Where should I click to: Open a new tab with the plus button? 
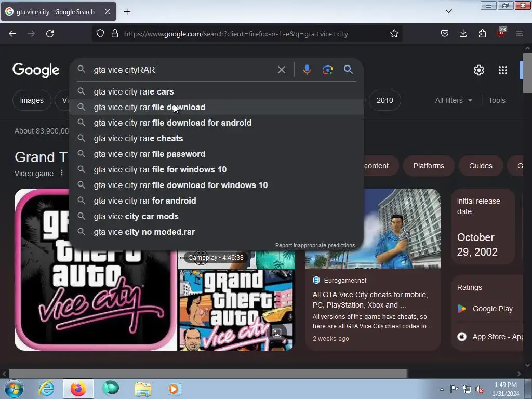pos(127,12)
